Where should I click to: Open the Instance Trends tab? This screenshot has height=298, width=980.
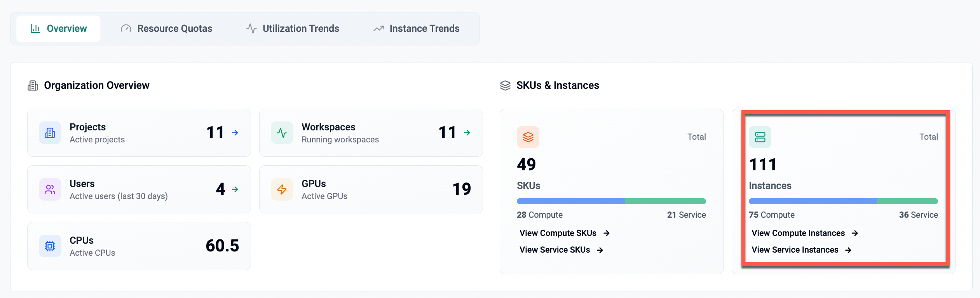[x=416, y=29]
